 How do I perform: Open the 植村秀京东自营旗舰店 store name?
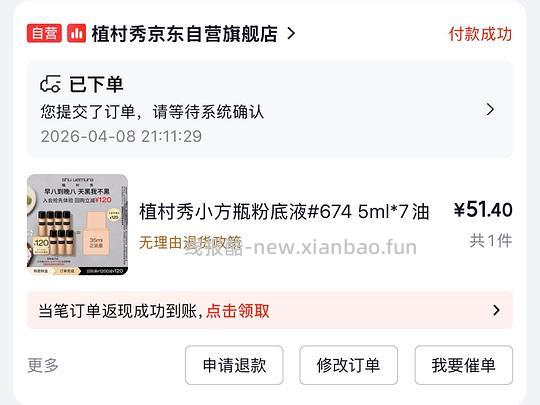coord(185,34)
